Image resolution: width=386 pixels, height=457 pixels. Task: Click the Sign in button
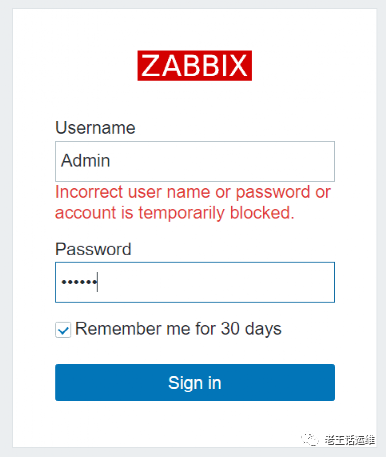point(195,382)
